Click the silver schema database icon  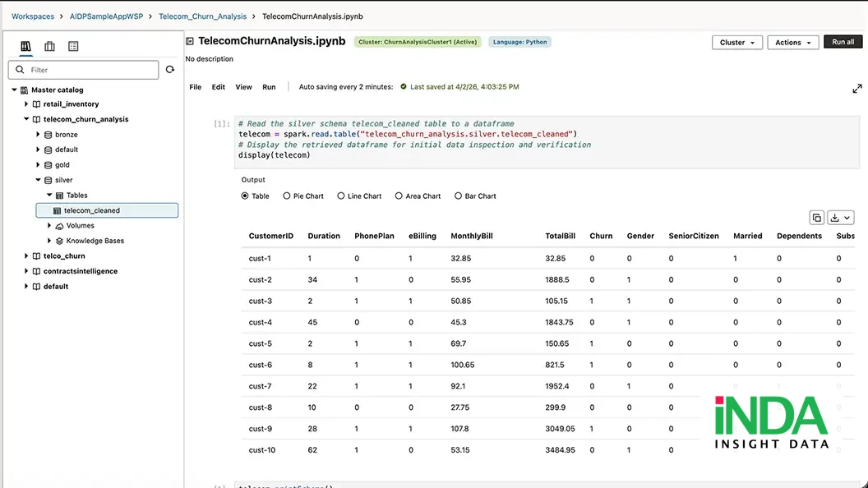[48, 180]
